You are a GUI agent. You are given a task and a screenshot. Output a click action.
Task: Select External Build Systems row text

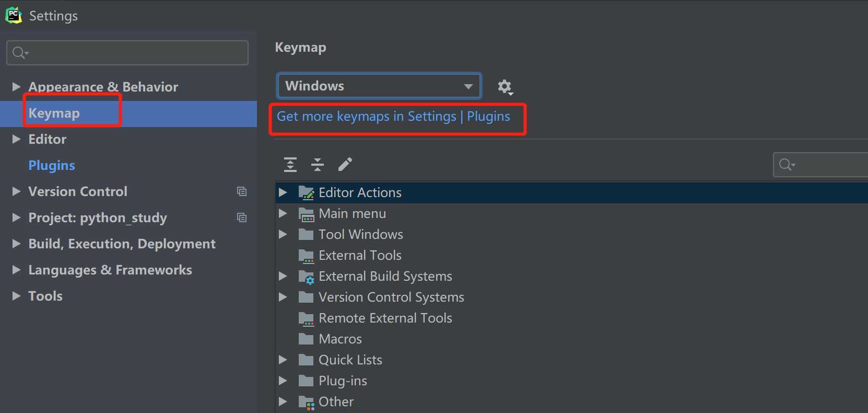coord(385,277)
